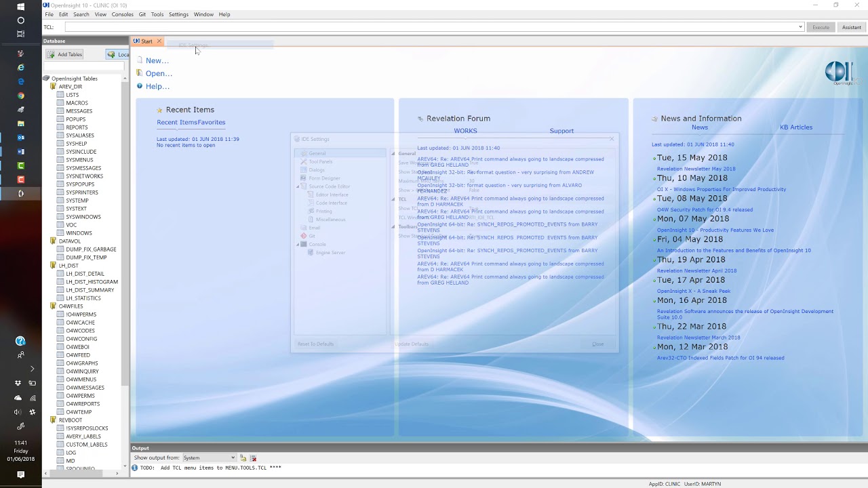Open the KB Articles link

(x=796, y=127)
